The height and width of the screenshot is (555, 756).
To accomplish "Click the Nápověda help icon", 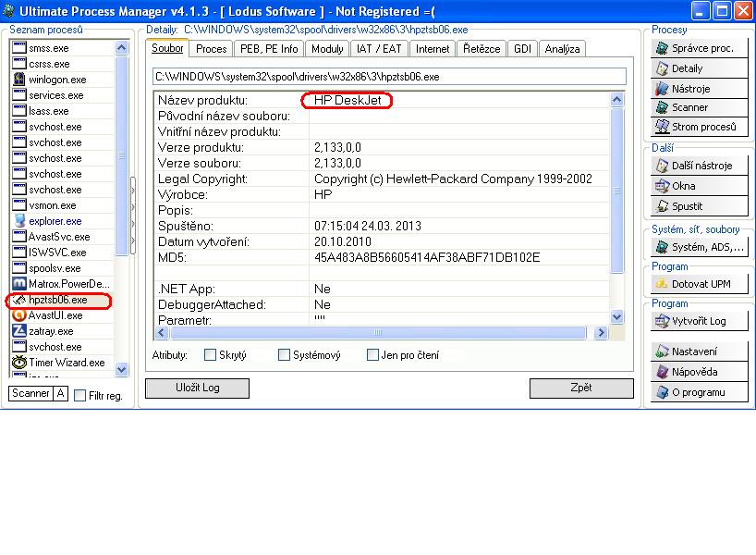I will coord(662,372).
